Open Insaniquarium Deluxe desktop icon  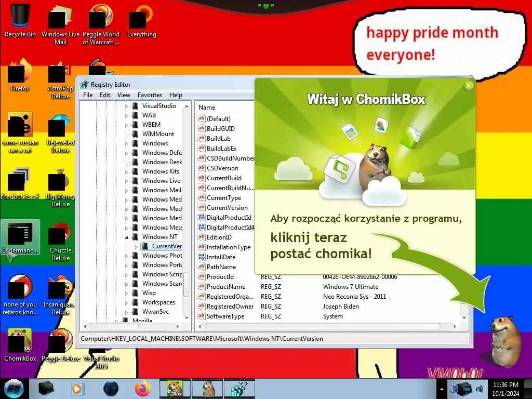(60, 296)
